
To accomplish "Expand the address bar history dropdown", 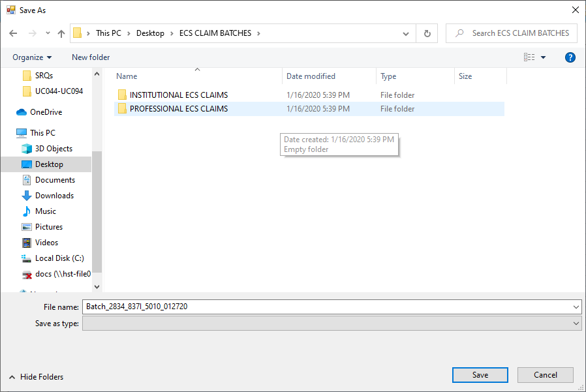I will (406, 33).
